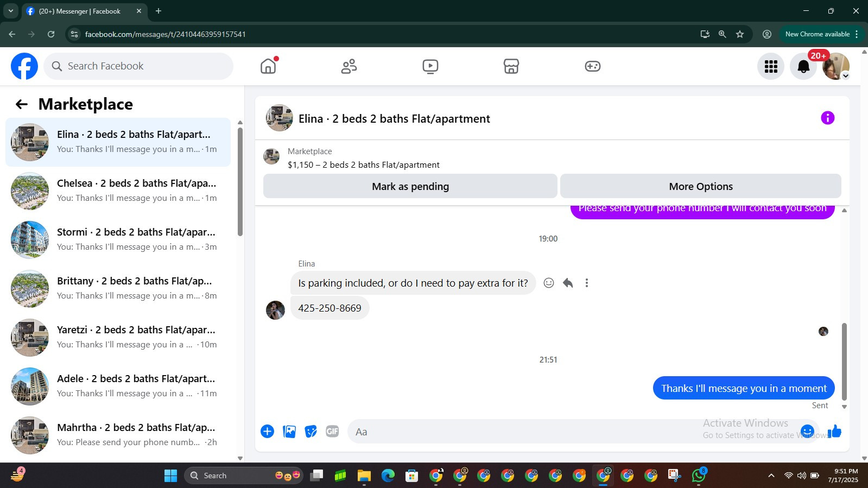React to Elina's parking message
Viewport: 868px width, 488px height.
[x=549, y=283]
